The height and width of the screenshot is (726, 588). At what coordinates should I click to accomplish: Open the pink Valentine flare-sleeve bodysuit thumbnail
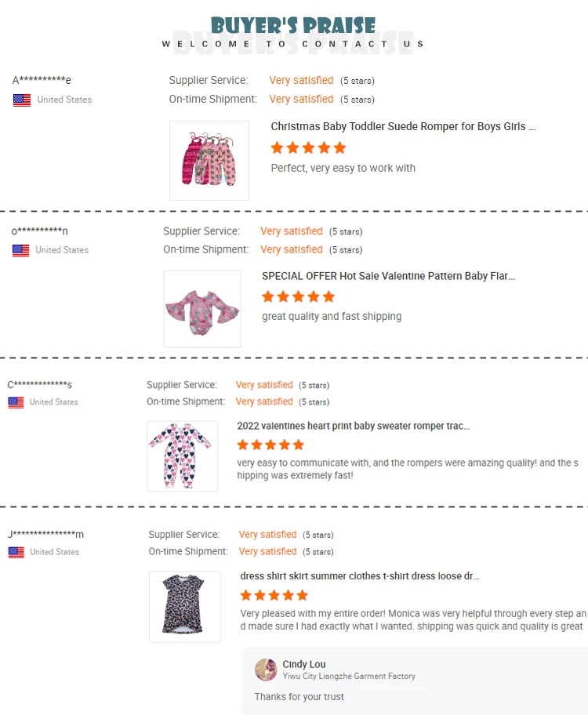pos(202,309)
